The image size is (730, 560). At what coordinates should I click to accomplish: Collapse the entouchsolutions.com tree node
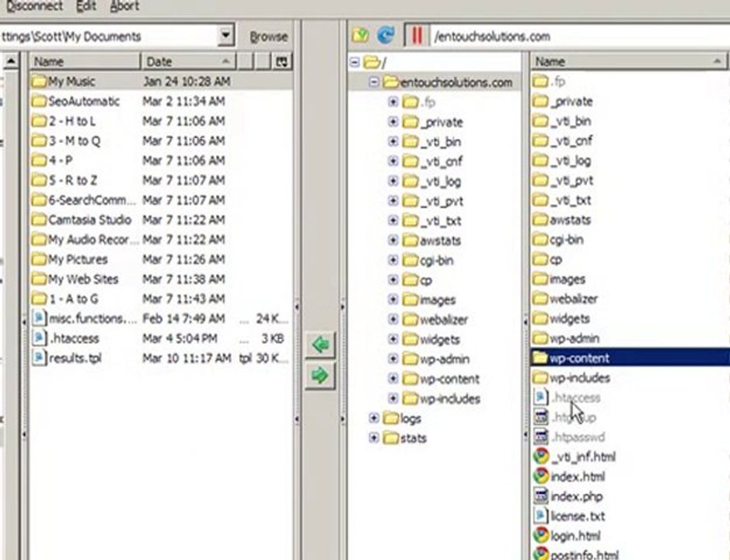point(374,82)
